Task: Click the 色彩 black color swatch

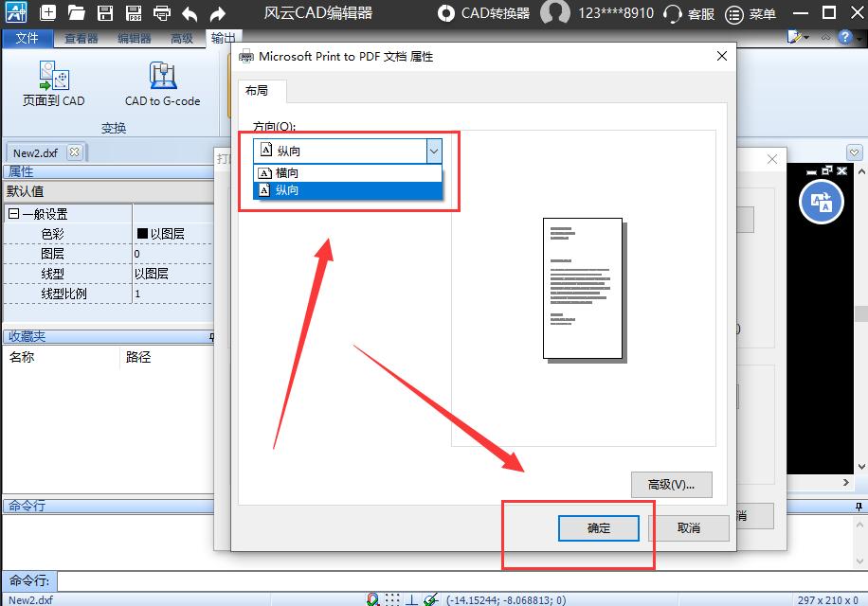Action: pyautogui.click(x=142, y=233)
